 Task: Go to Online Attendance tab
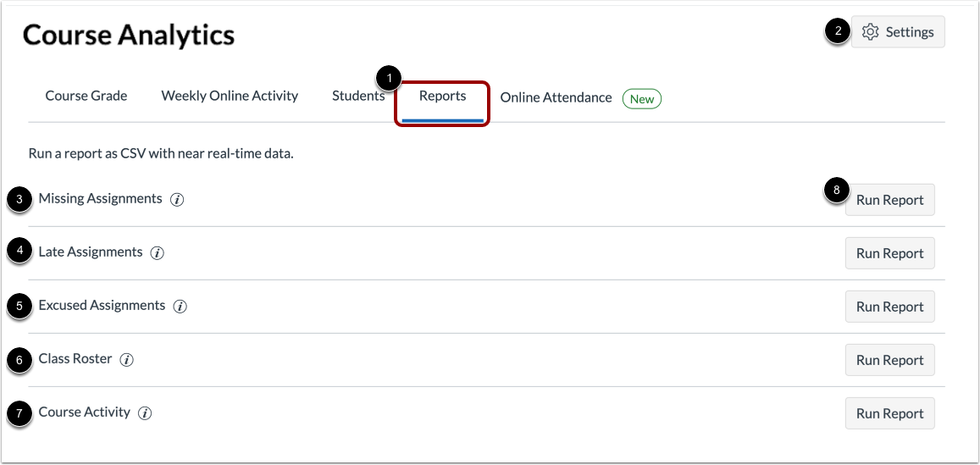click(556, 97)
